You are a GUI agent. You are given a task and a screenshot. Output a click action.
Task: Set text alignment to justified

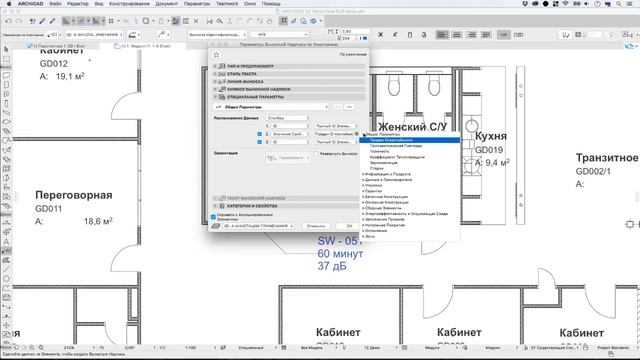click(x=486, y=35)
